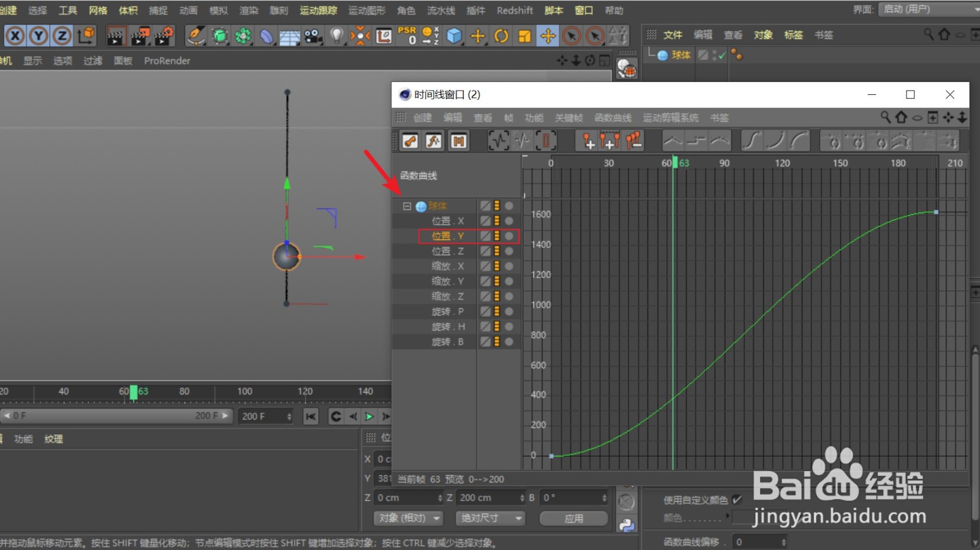
Task: Apply ease-in curve icon
Action: (775, 141)
